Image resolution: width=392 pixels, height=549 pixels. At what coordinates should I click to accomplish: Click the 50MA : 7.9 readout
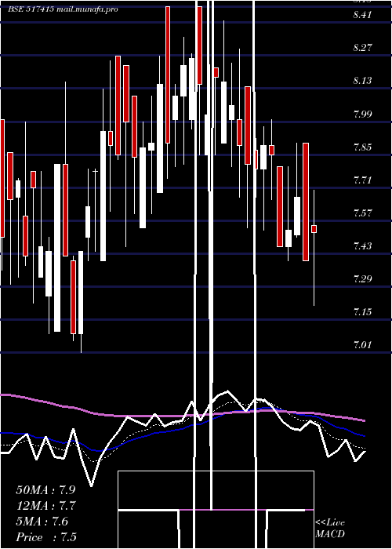pyautogui.click(x=45, y=490)
